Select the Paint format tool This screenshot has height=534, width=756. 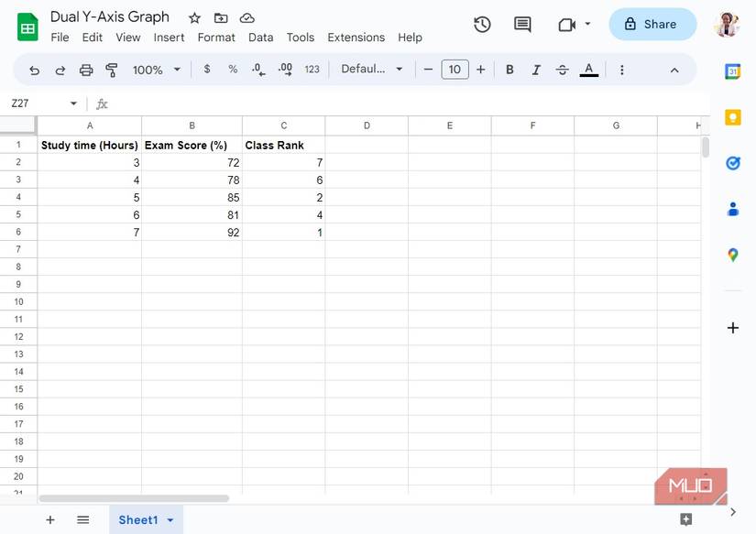(112, 70)
